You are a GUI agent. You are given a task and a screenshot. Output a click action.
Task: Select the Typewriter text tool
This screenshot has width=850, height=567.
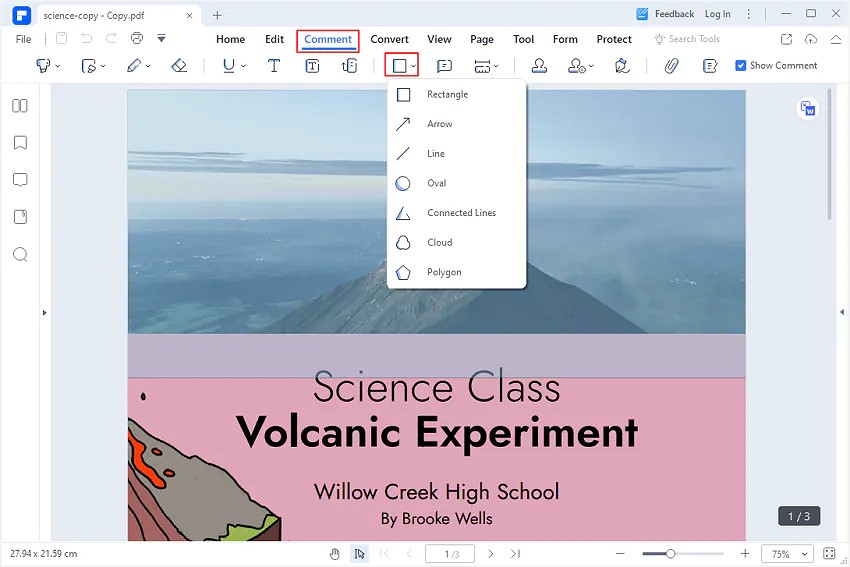274,66
